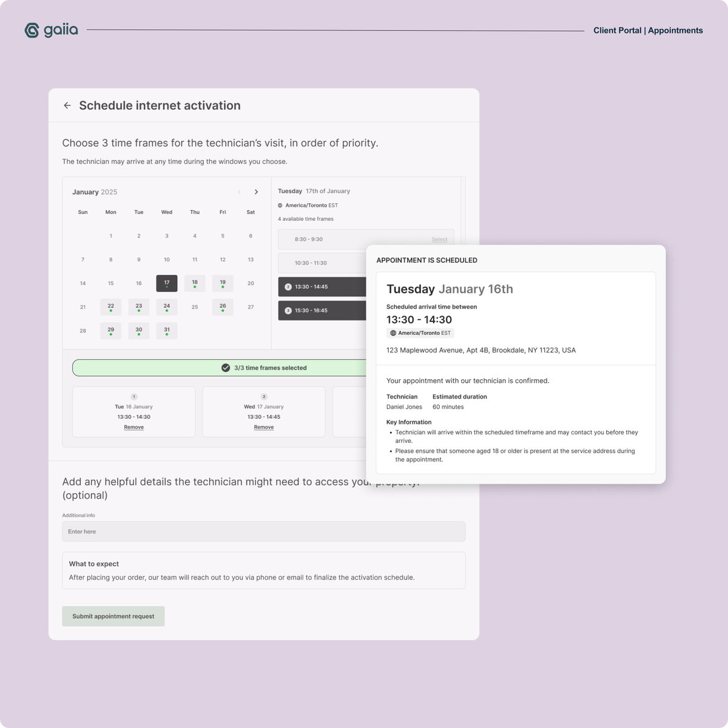
Task: Go back to the previous month
Action: (x=239, y=192)
